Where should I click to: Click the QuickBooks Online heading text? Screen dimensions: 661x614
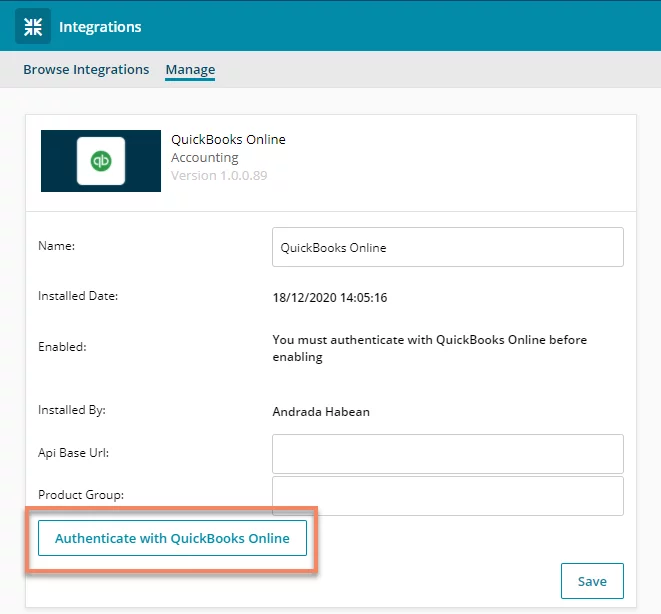tap(228, 139)
